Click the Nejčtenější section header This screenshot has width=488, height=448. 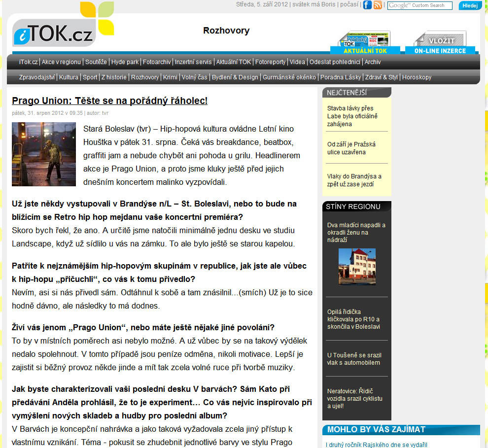[x=356, y=92]
